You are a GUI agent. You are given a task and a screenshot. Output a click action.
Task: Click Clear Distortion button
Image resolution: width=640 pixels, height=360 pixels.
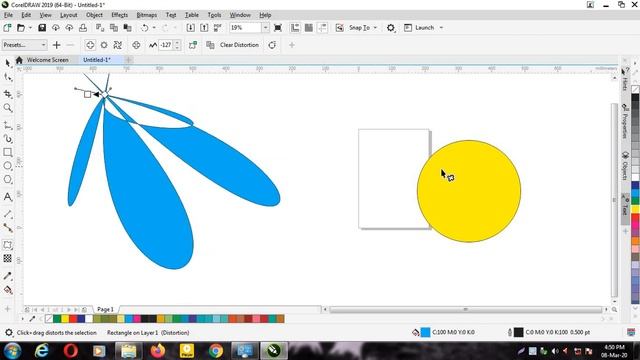click(239, 45)
